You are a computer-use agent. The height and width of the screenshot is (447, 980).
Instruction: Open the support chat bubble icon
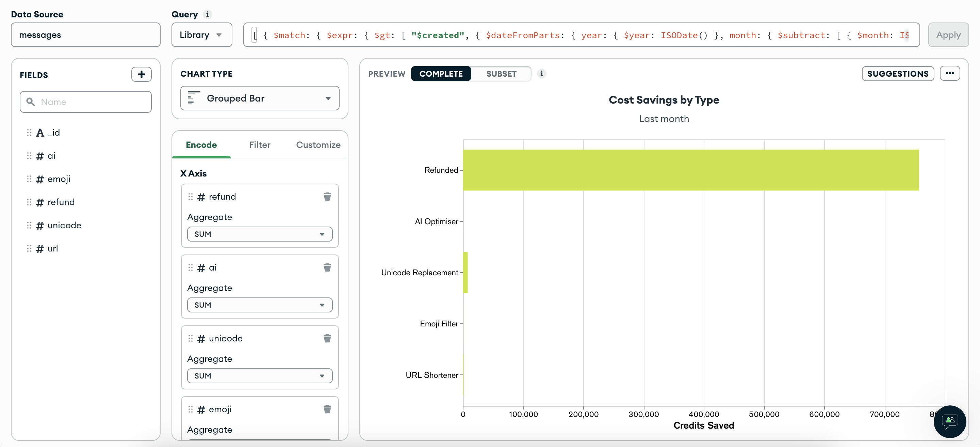pyautogui.click(x=950, y=421)
